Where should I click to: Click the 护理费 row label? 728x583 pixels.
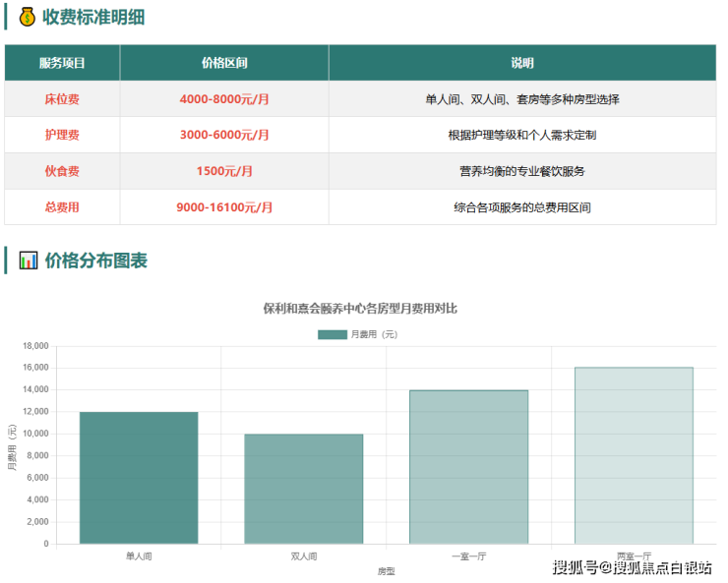click(x=62, y=135)
